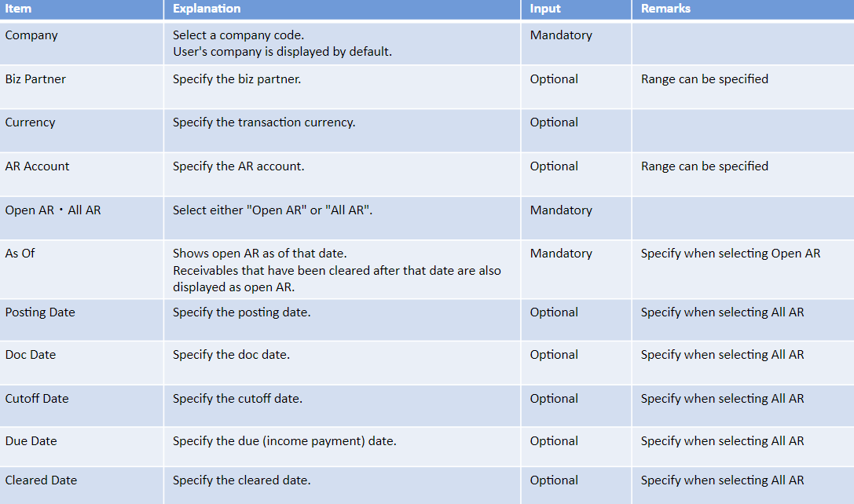Click 'Specify the transaction currency' explanation

pyautogui.click(x=264, y=122)
